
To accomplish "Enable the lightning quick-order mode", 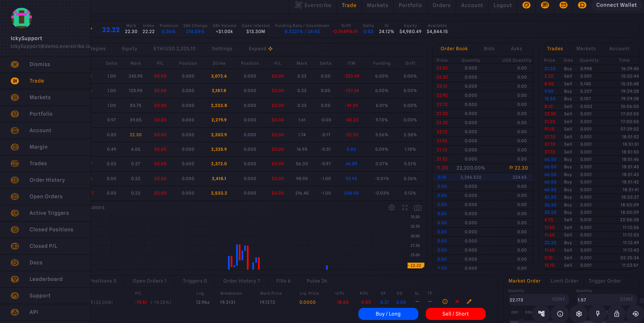I will click(x=598, y=314).
